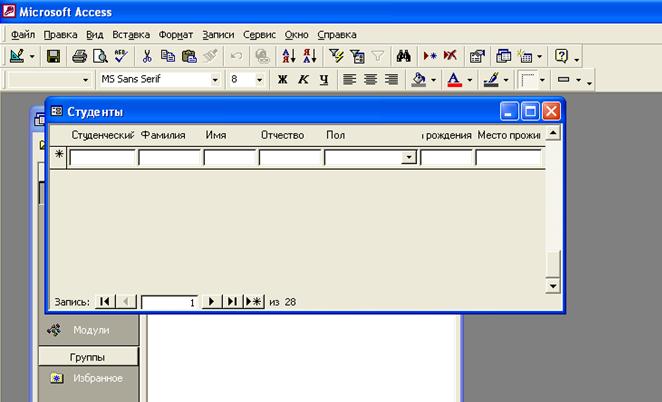Image resolution: width=662 pixels, height=402 pixels.
Task: Go to first record navigation button
Action: click(105, 302)
